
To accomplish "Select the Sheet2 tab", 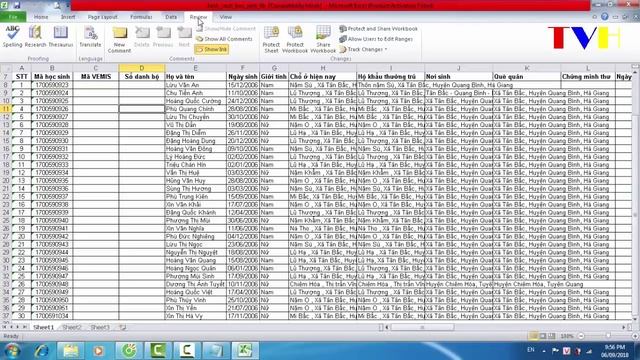I will coord(71,327).
